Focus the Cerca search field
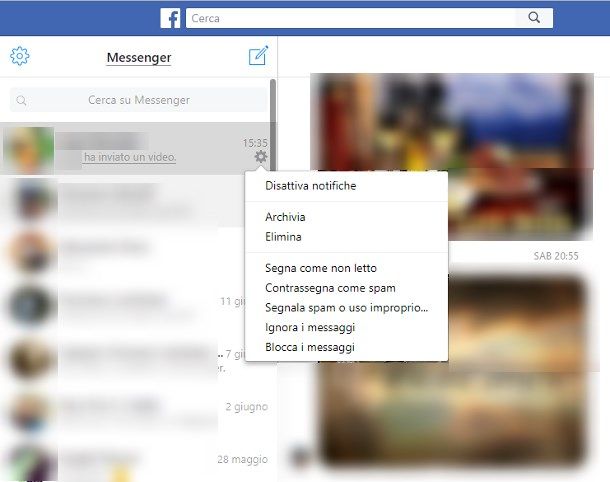 tap(351, 18)
